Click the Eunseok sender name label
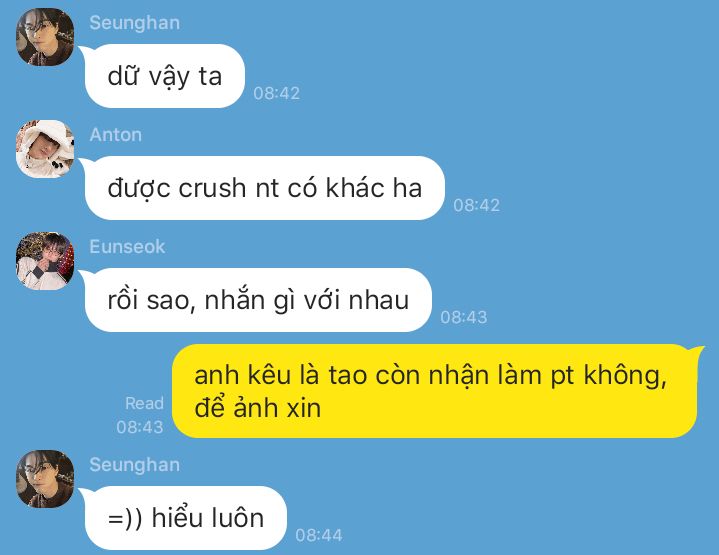 [x=127, y=247]
